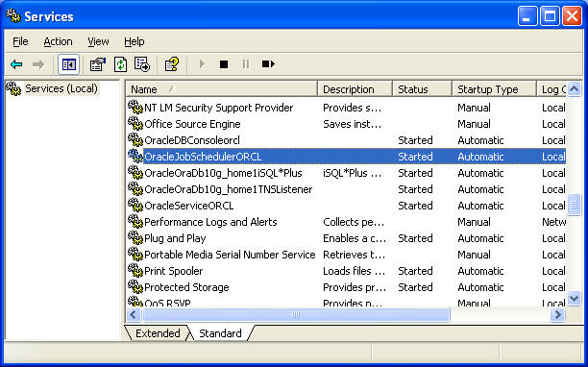Click the Services (Local) tree icon
Screen dimensions: 588x367
(x=13, y=88)
